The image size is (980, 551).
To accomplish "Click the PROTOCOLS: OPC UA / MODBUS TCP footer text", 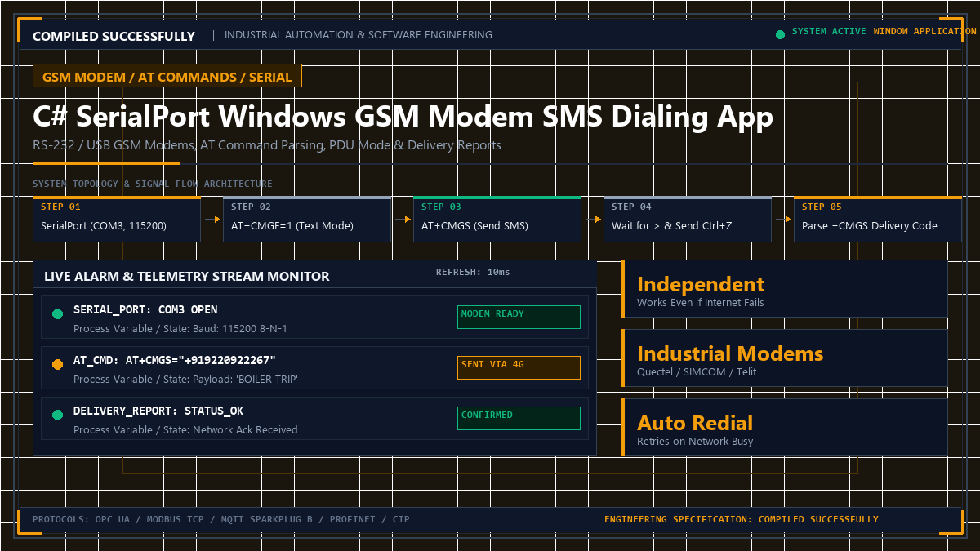I will (221, 519).
